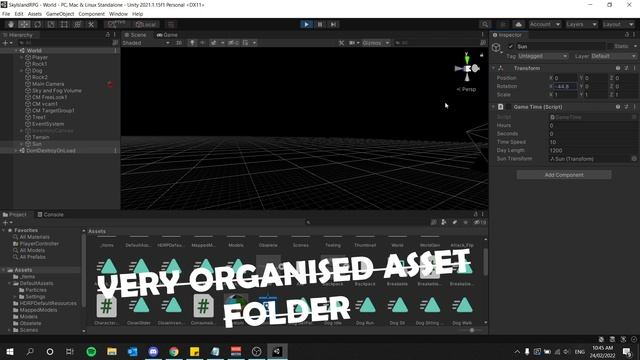Open the Layout dropdown
This screenshot has height=360, width=640.
point(618,24)
